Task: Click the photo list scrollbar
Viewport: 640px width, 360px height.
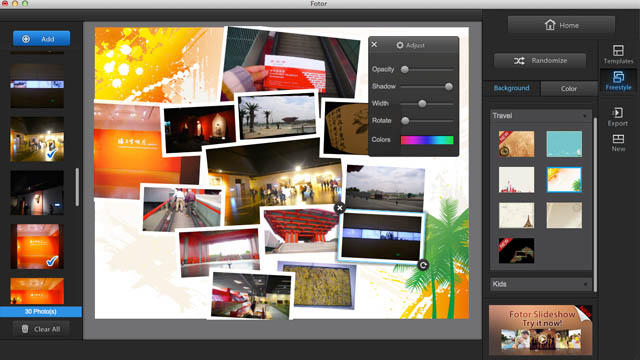Action: coord(77,187)
